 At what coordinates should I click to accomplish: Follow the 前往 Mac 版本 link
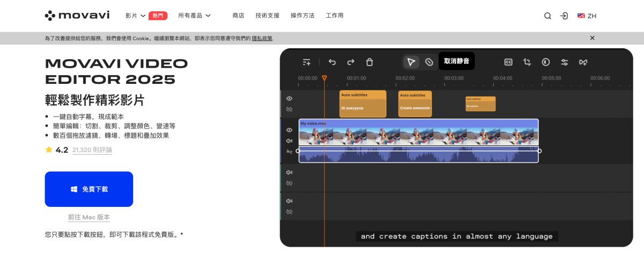(x=89, y=218)
